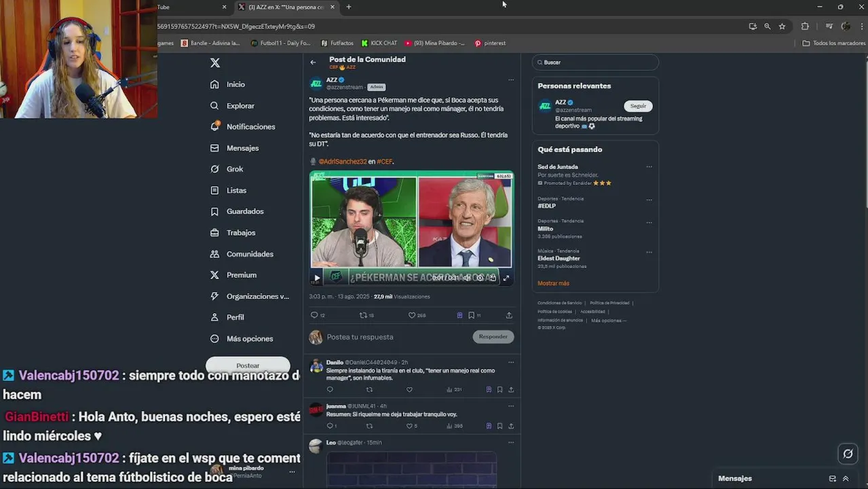Open Explorar in the sidebar
The image size is (868, 489).
tap(232, 106)
